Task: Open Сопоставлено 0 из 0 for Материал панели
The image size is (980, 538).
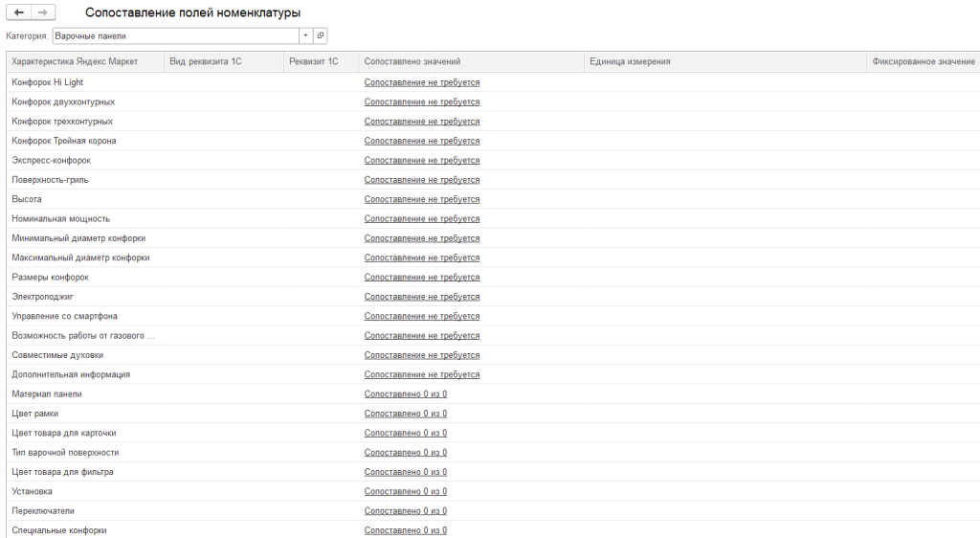Action: click(x=406, y=394)
